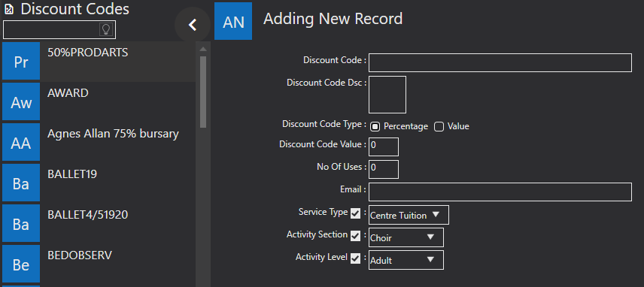Select the BALLET4/51920 entry
644x287 pixels.
tap(99, 223)
